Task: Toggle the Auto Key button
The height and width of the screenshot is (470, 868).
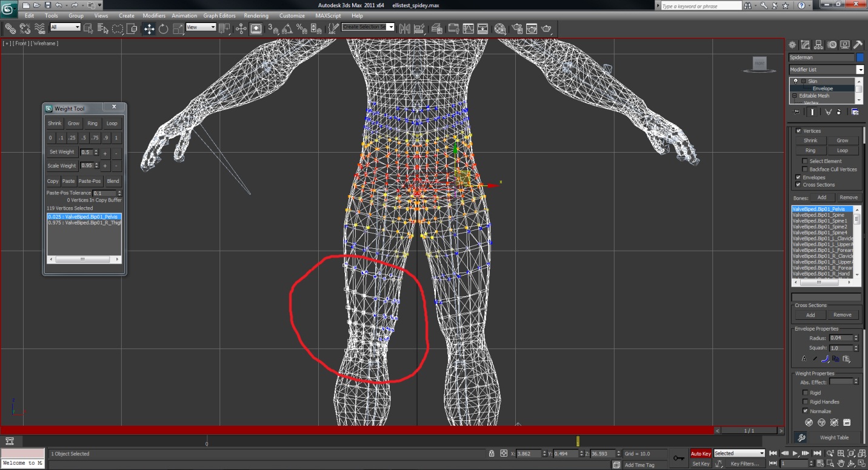Action: [x=701, y=453]
